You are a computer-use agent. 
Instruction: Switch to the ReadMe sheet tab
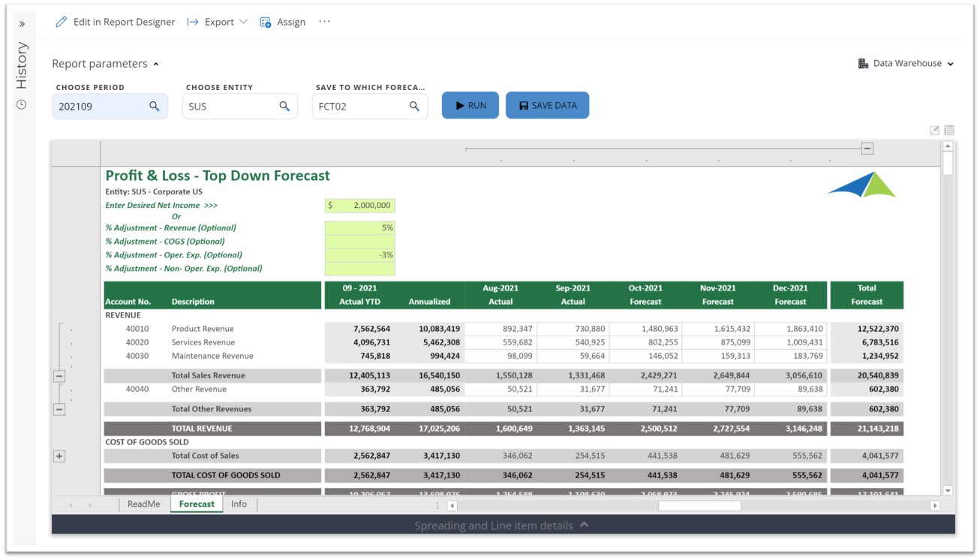coord(143,504)
